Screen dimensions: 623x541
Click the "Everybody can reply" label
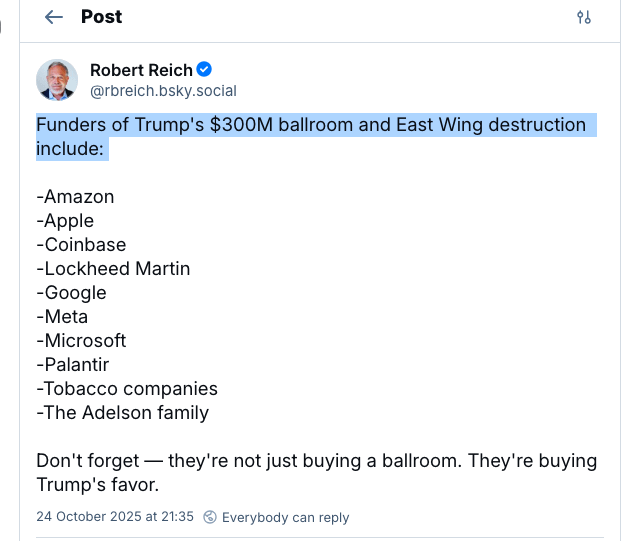(285, 517)
